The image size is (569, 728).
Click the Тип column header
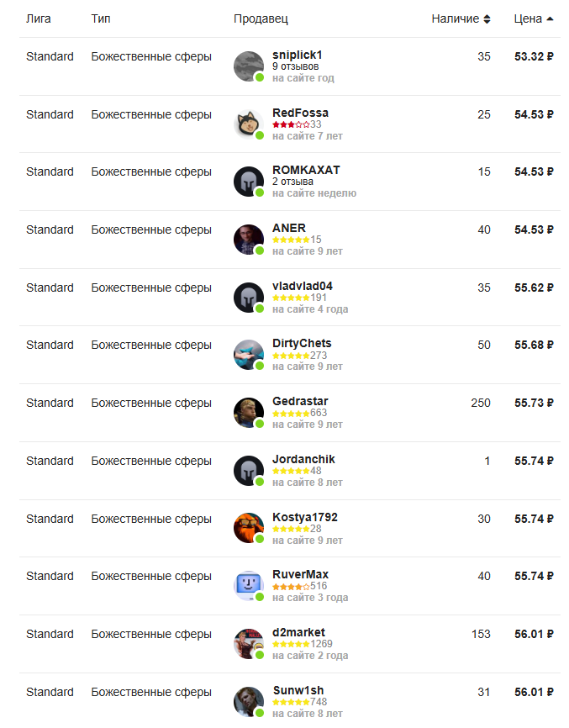pos(101,18)
